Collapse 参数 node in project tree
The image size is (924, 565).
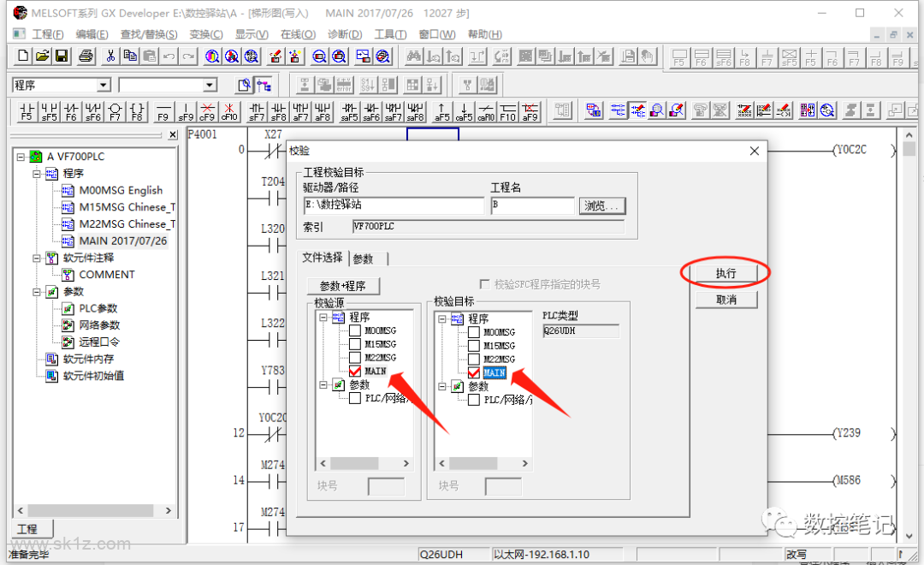click(37, 292)
